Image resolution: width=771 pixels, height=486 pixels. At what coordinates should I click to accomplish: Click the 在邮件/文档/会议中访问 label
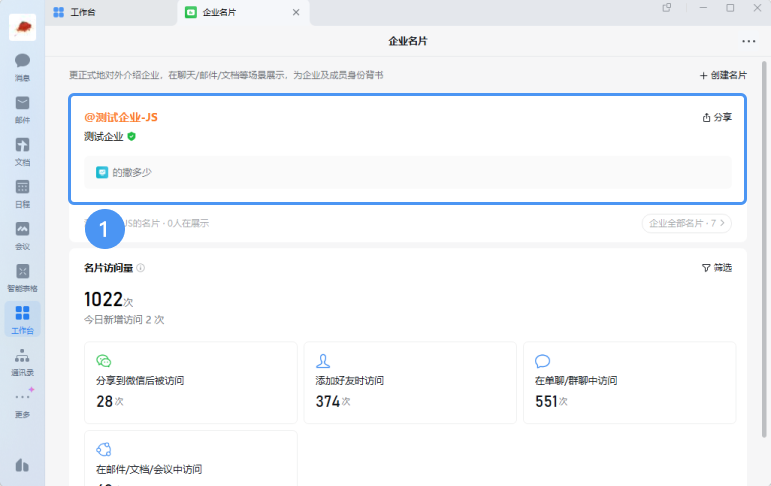149,469
